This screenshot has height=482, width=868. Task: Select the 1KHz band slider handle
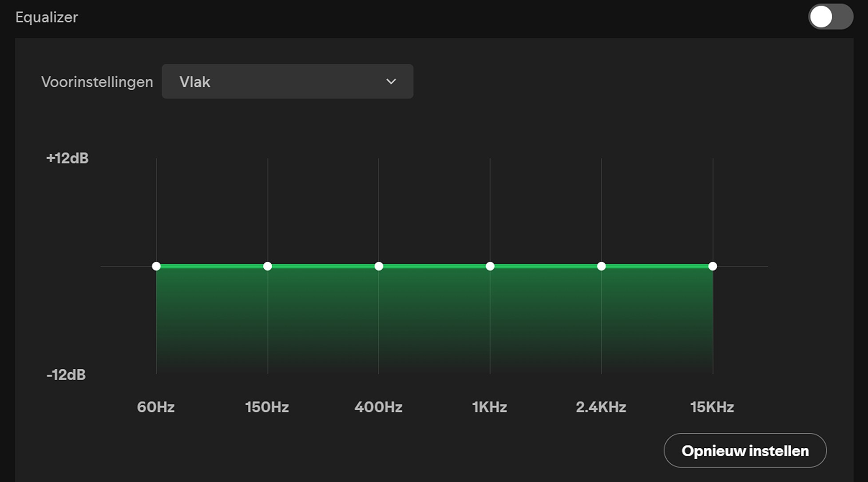490,266
